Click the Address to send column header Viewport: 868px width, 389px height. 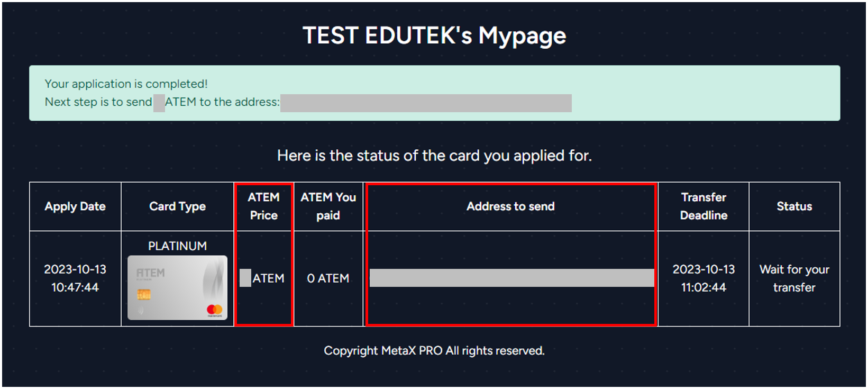pyautogui.click(x=510, y=206)
